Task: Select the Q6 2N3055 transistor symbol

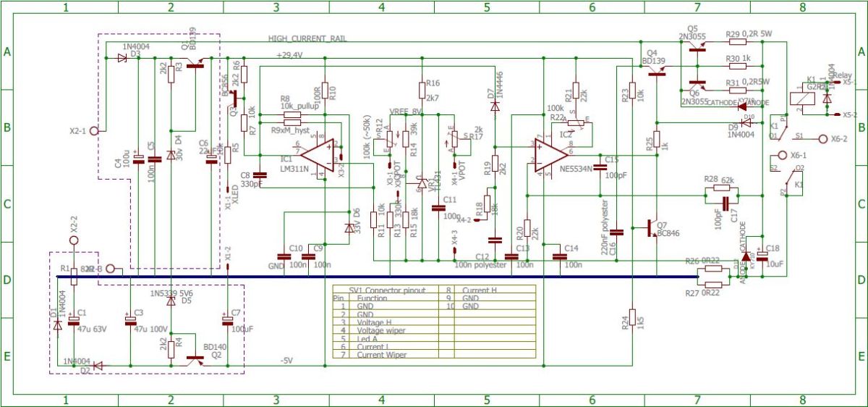Action: pos(697,85)
